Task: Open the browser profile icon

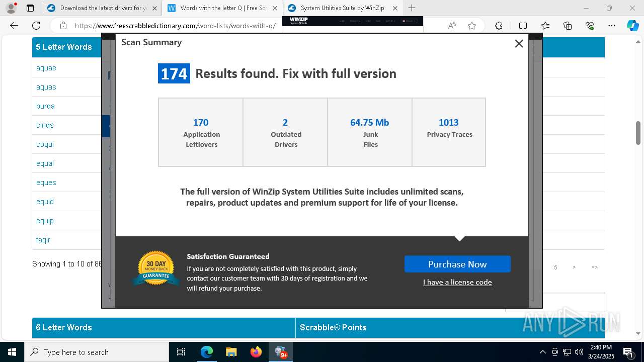Action: pyautogui.click(x=11, y=8)
